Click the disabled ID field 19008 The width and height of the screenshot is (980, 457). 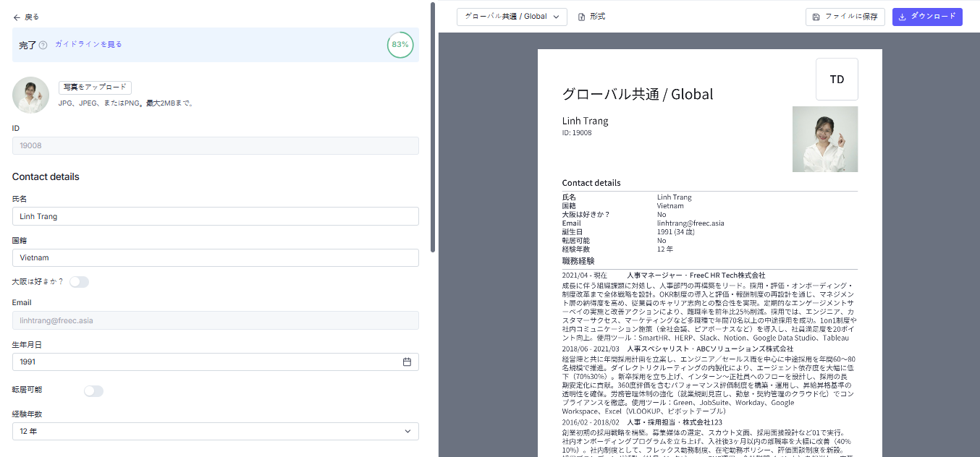pyautogui.click(x=216, y=145)
